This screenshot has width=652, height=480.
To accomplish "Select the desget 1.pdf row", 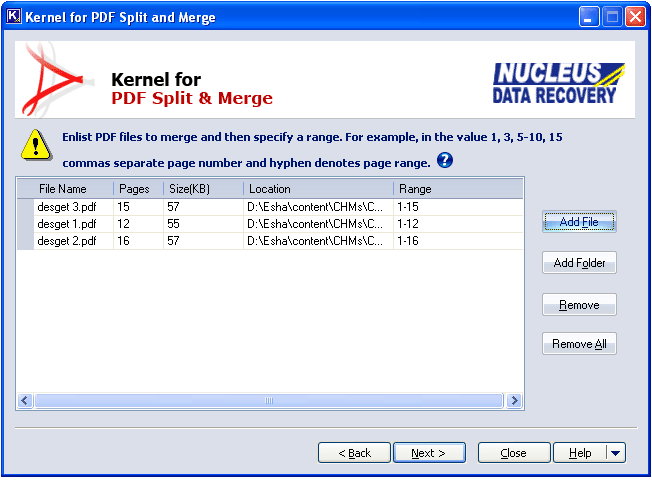I will click(x=270, y=224).
